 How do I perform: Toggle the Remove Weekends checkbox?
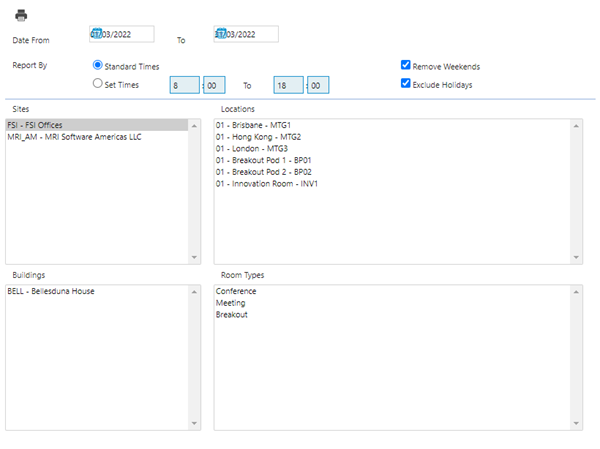[406, 64]
